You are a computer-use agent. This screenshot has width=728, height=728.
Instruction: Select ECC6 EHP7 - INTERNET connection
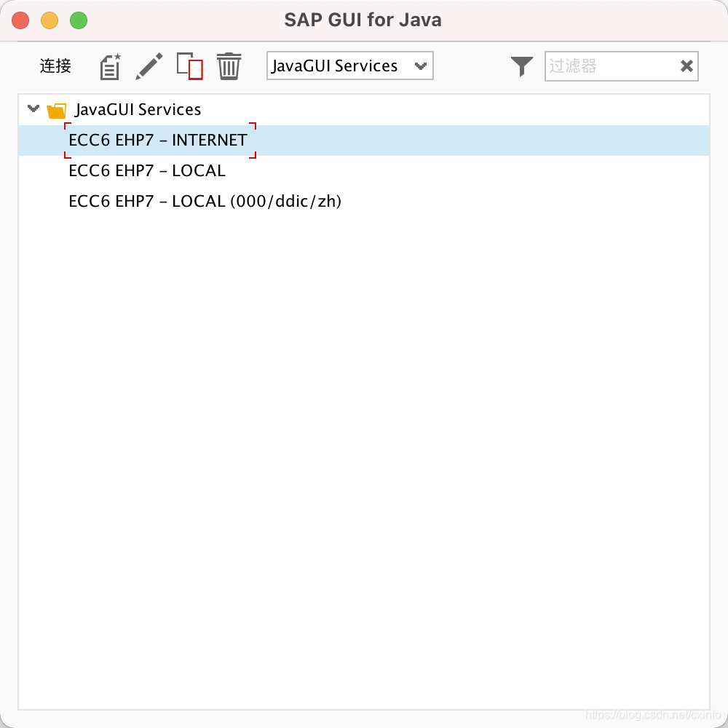(x=363, y=141)
